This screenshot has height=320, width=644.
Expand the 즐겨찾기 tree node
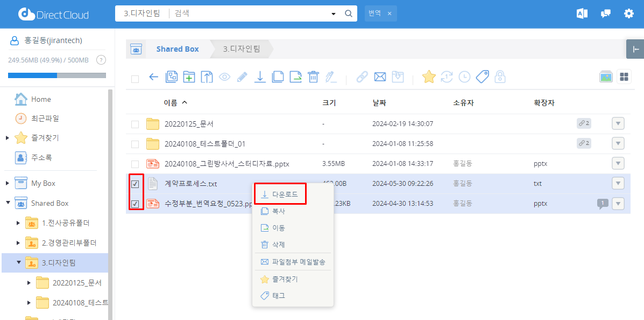pos(8,138)
